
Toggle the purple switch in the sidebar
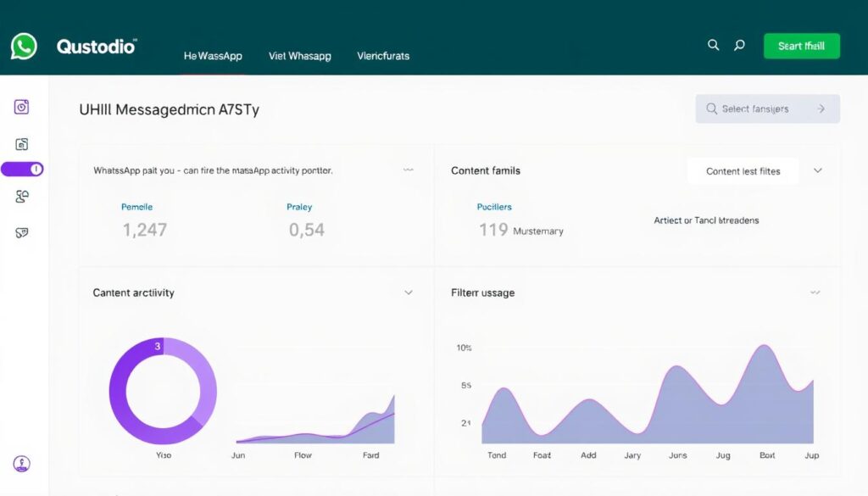23,170
